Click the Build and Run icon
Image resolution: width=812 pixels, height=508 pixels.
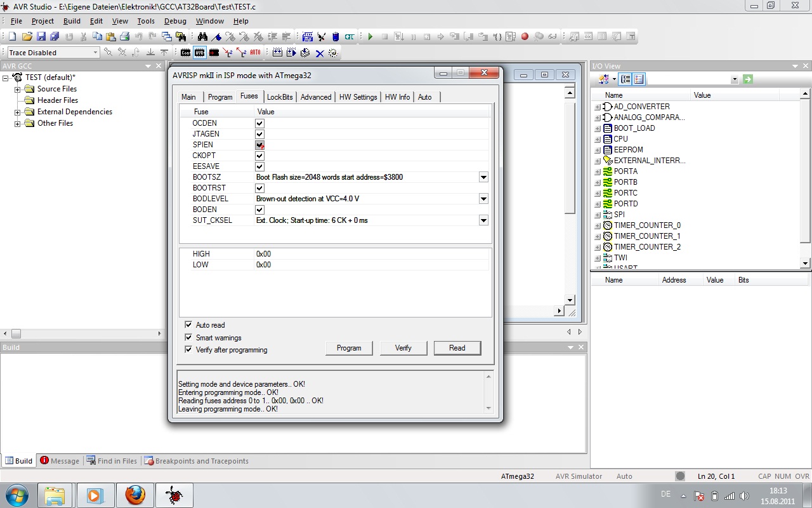pos(291,53)
